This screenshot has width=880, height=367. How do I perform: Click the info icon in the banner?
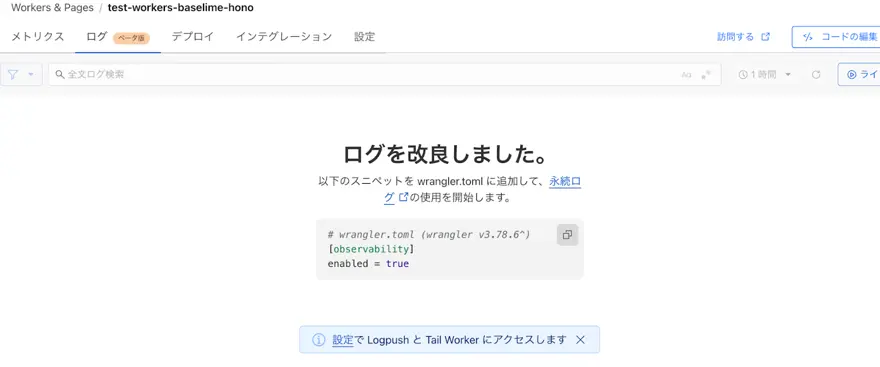[318, 340]
